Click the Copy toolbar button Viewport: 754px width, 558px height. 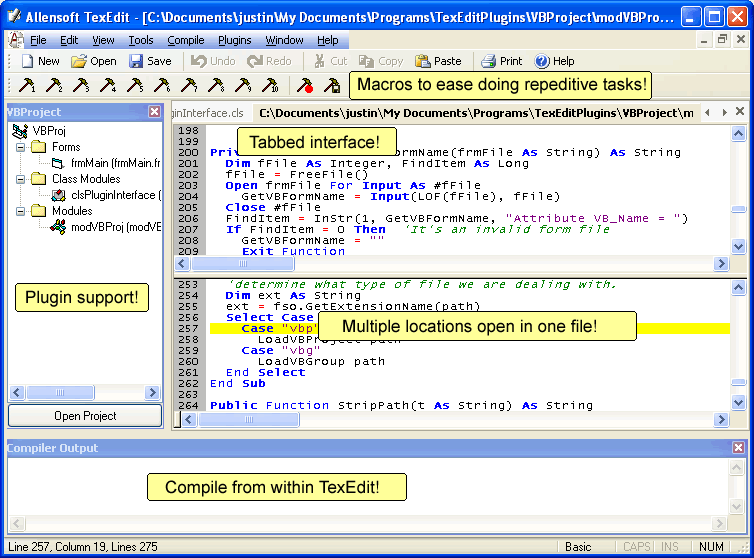381,61
